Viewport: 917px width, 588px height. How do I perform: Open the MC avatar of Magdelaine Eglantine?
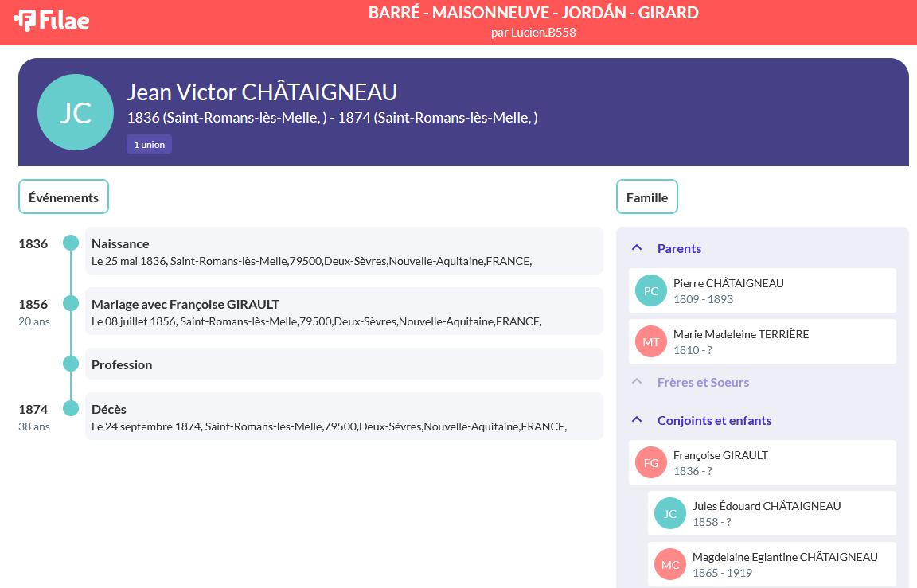670,564
